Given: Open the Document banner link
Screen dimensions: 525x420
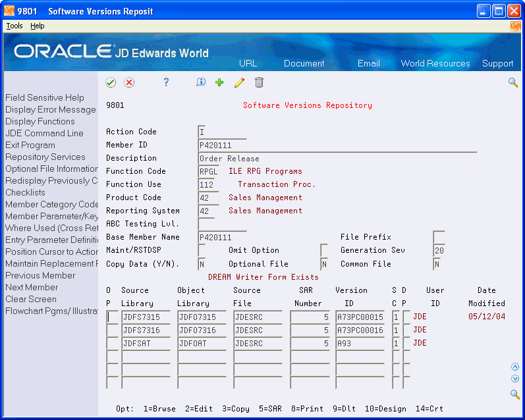Looking at the screenshot, I should coord(304,64).
